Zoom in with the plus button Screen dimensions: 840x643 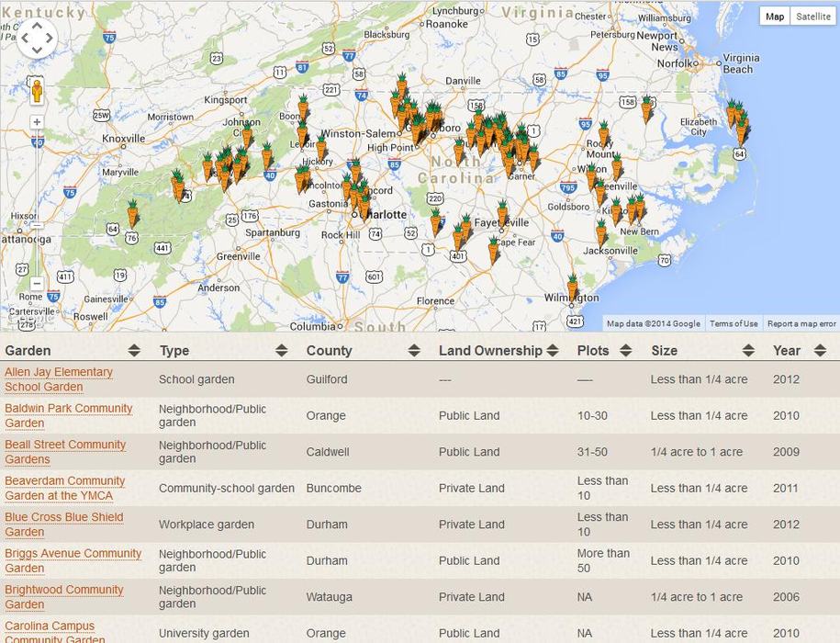pyautogui.click(x=37, y=122)
